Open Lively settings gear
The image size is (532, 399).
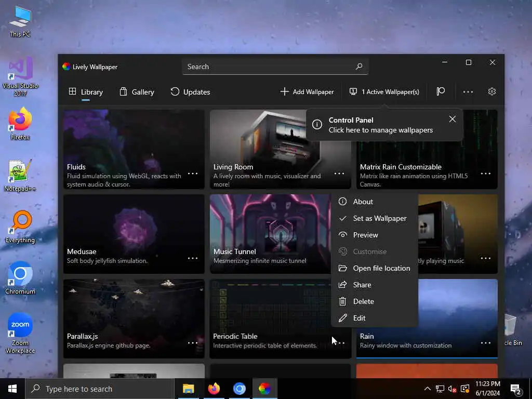click(492, 91)
